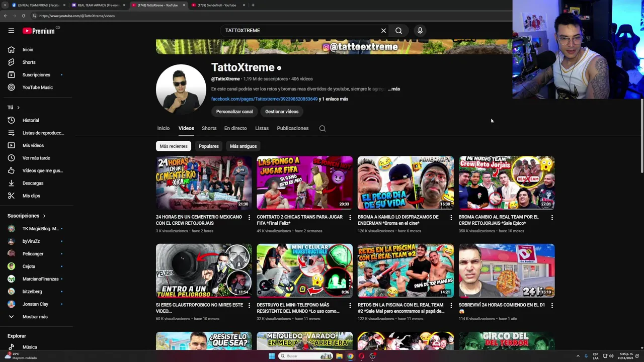The width and height of the screenshot is (644, 362).
Task: Switch to the Inicio channel tab
Action: tap(164, 128)
